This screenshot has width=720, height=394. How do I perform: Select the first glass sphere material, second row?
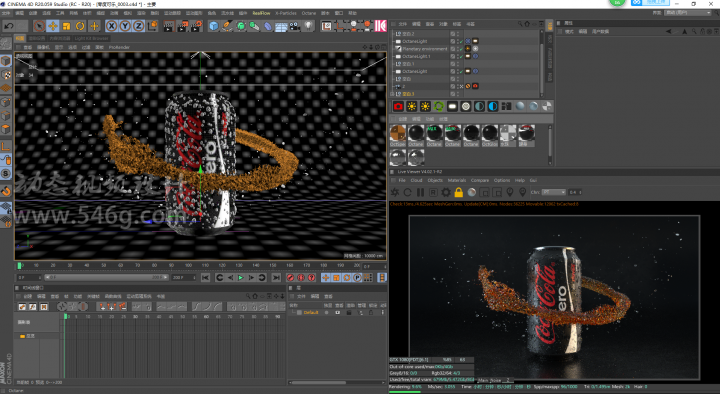398,158
